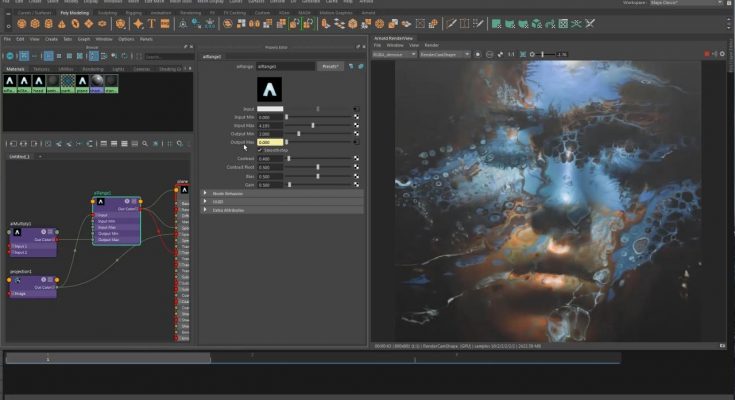Viewport: 735px width, 400px height.
Task: Select the Untitled_1 graph tab
Action: (x=19, y=157)
